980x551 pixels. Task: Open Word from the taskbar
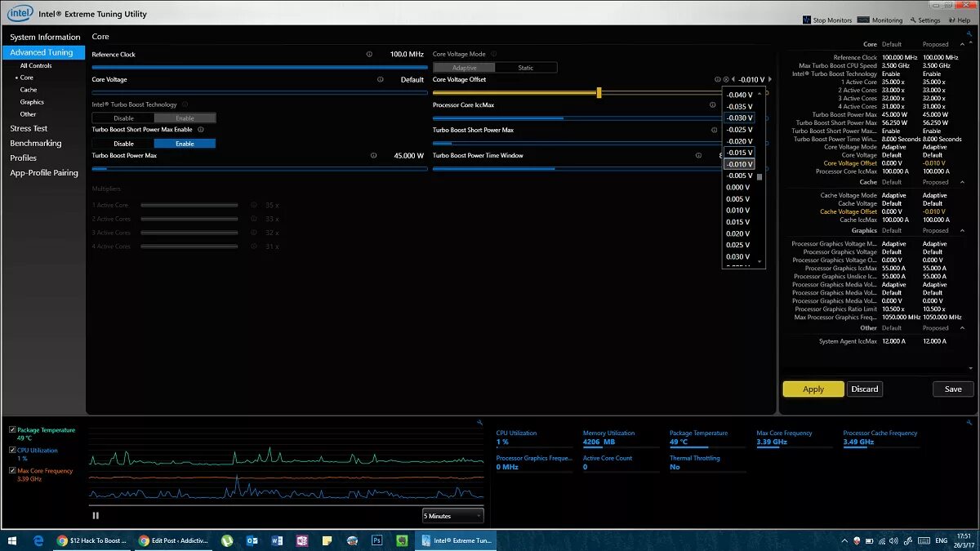pos(277,540)
